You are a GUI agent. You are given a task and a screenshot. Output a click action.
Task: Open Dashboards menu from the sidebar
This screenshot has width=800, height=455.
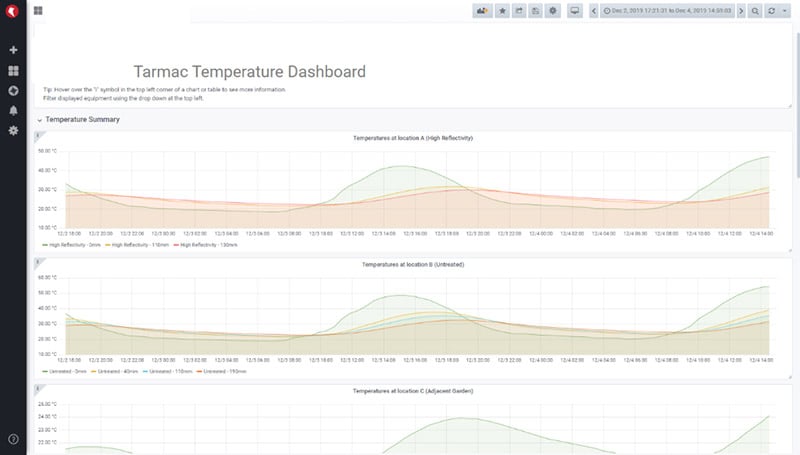tap(13, 71)
